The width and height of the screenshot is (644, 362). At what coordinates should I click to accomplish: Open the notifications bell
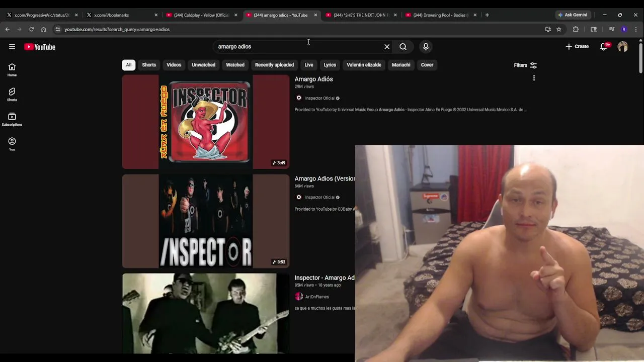click(x=604, y=47)
